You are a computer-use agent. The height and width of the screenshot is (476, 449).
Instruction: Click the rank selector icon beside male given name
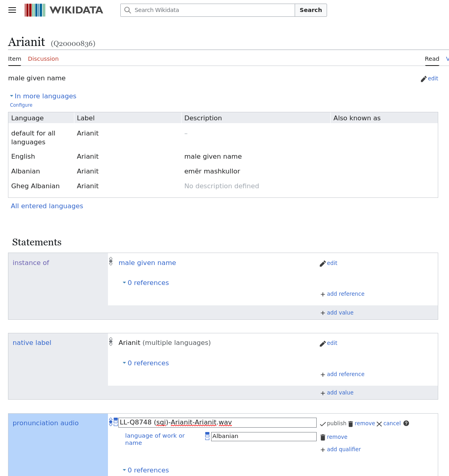click(x=111, y=261)
